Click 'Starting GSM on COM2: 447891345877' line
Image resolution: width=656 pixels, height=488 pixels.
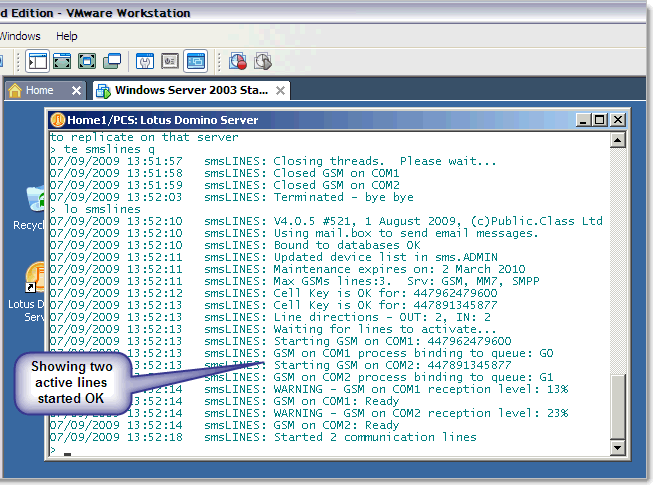click(x=392, y=365)
